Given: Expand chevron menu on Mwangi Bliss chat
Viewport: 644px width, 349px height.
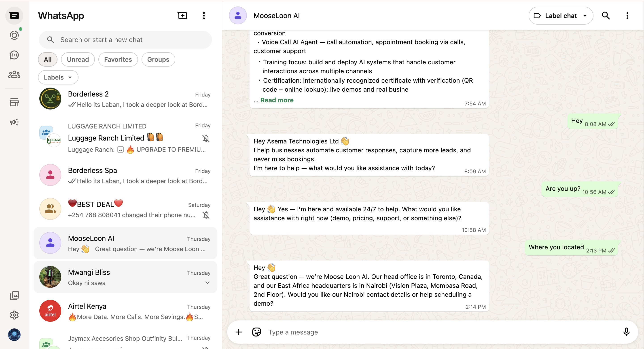Looking at the screenshot, I should click(207, 283).
